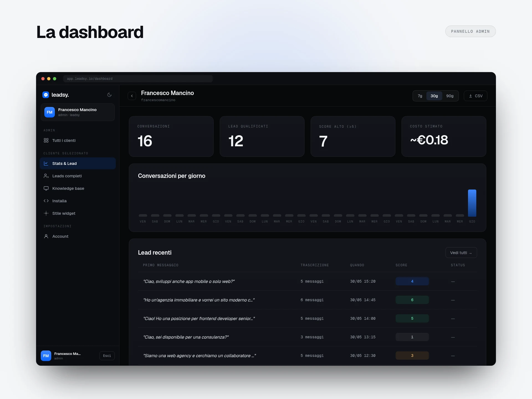Click the Francesco Mancino client card

coord(78,112)
